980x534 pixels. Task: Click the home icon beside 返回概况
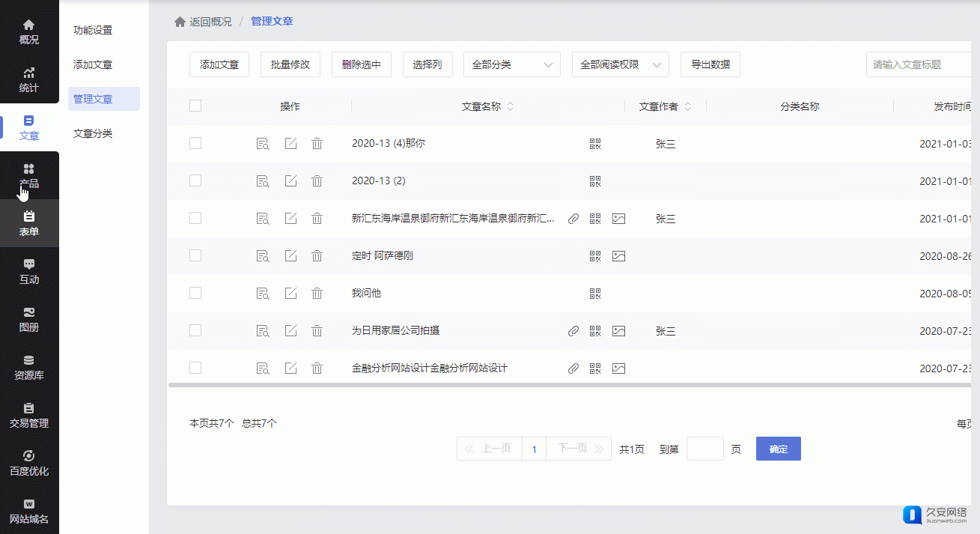[180, 22]
